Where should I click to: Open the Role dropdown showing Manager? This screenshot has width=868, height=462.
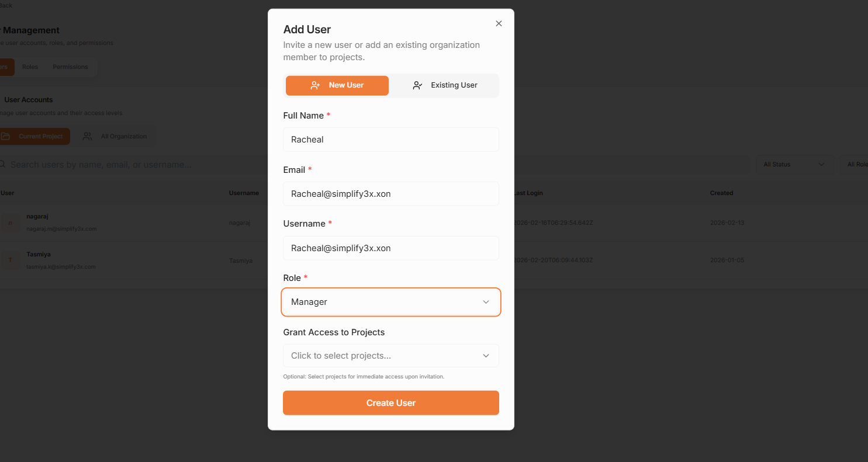coord(391,302)
